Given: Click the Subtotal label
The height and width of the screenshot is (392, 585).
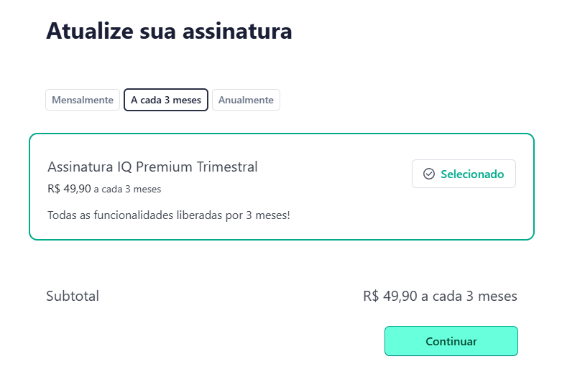Looking at the screenshot, I should pos(73,296).
